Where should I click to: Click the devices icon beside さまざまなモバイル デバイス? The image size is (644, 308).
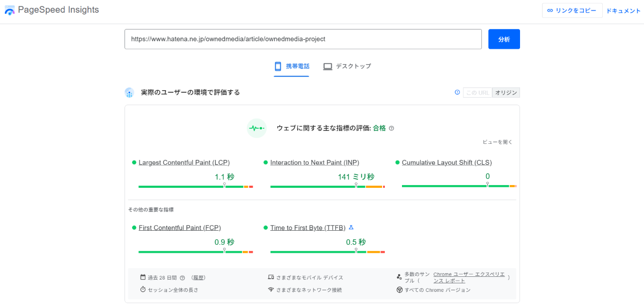271,277
